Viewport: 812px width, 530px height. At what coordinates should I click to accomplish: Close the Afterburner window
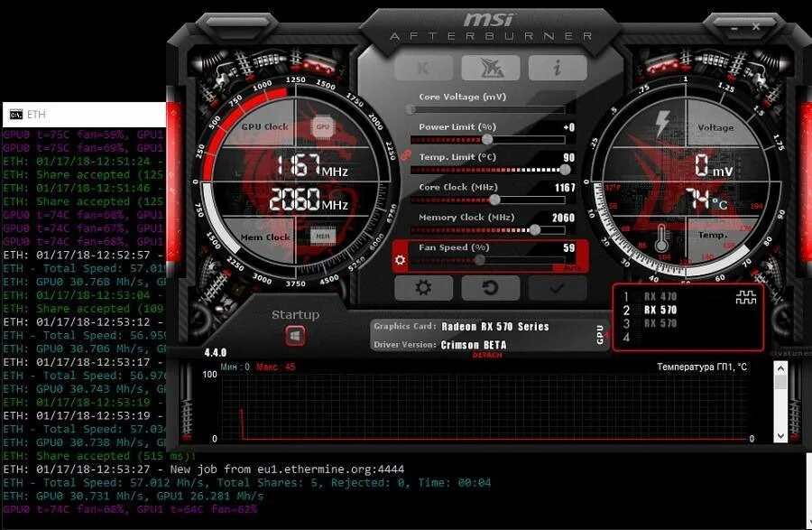(x=756, y=26)
